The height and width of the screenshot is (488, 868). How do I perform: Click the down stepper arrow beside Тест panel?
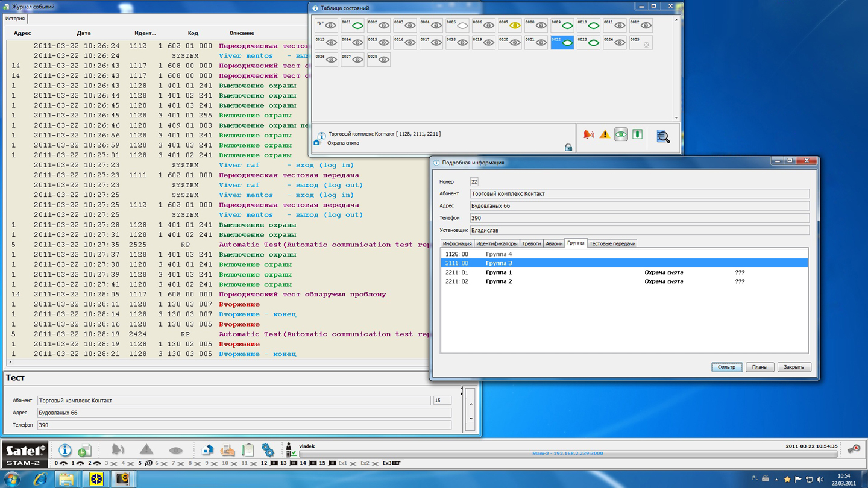point(471,419)
